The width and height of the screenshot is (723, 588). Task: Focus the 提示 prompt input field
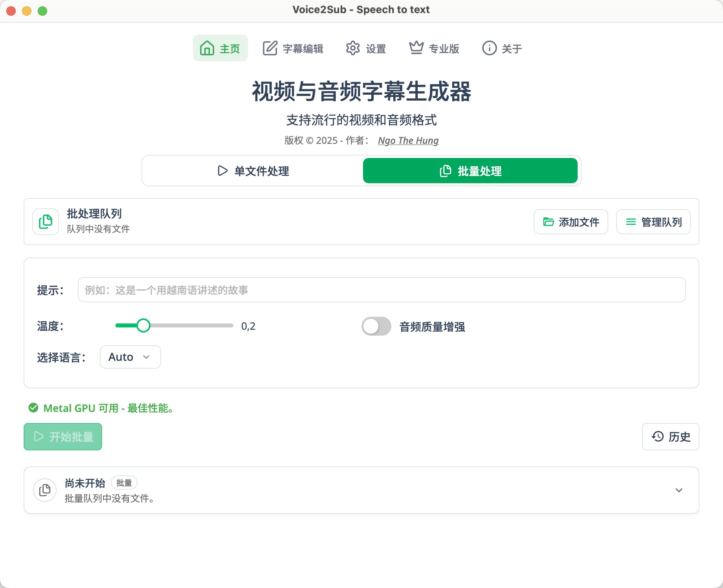tap(382, 290)
